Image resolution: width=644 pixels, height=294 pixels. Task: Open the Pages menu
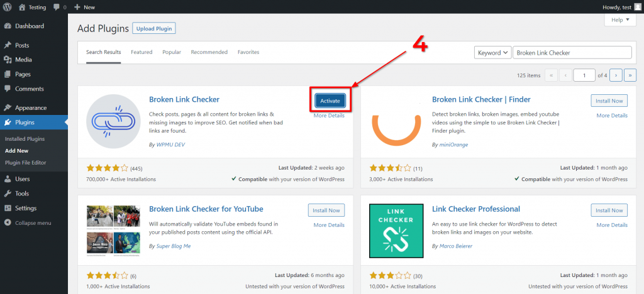[23, 75]
